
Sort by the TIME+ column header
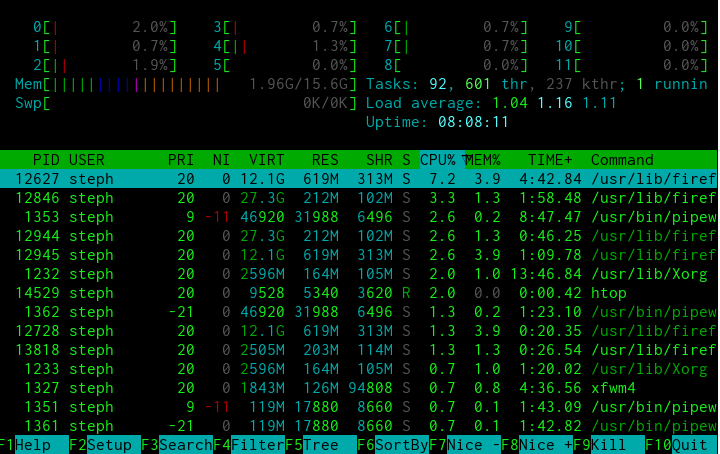coord(550,160)
